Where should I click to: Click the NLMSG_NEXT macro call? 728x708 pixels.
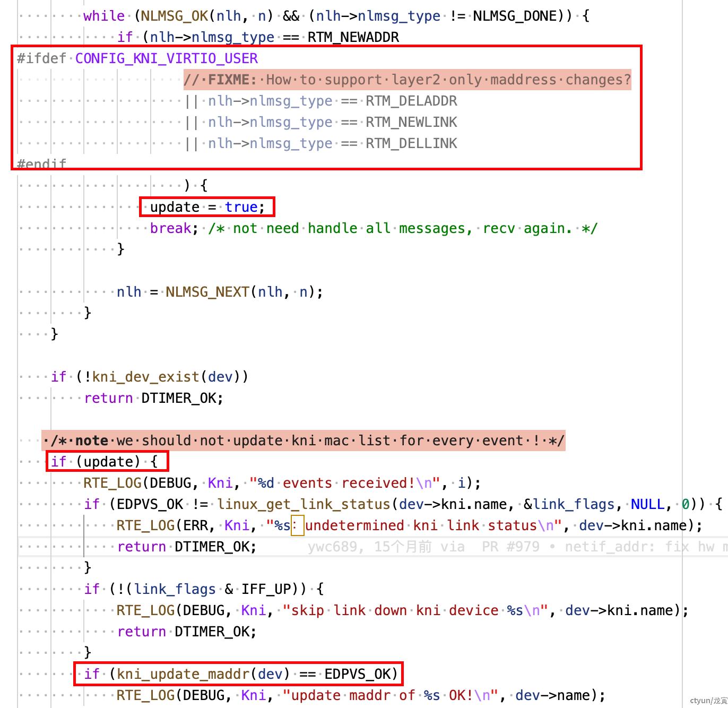point(207,292)
